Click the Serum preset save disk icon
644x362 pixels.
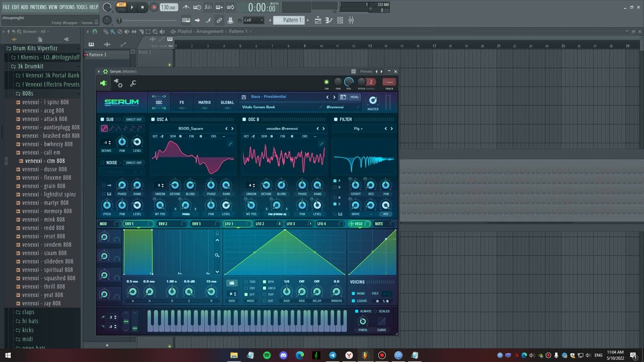[244, 97]
